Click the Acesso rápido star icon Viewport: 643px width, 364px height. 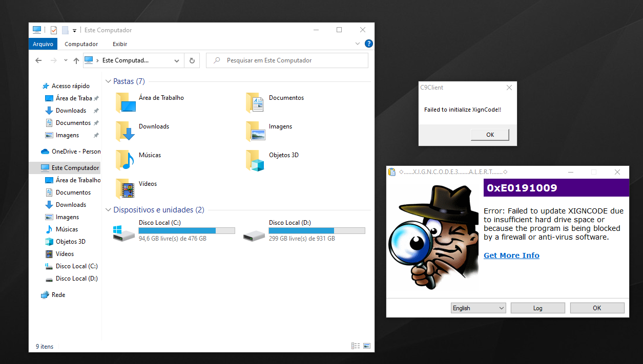[46, 86]
